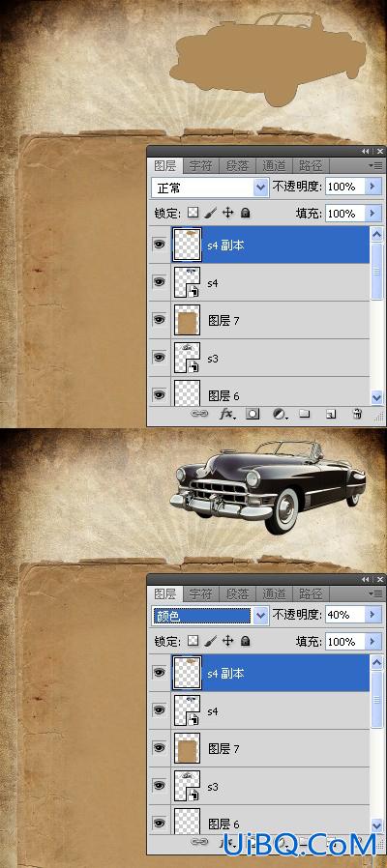Lock all padlock icon in 正常 panel
Image resolution: width=387 pixels, height=868 pixels.
[245, 213]
